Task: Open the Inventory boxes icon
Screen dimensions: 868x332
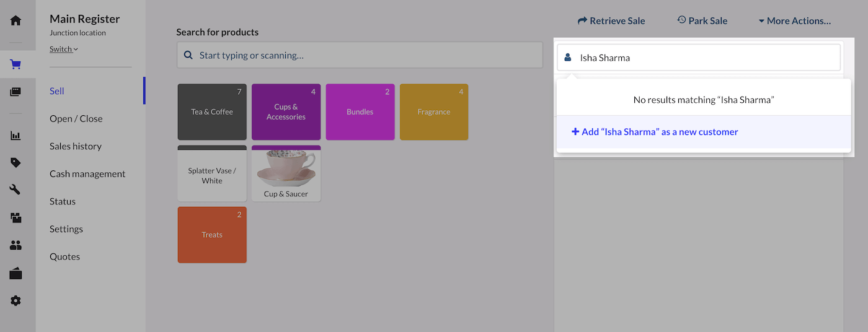Action: click(x=15, y=217)
